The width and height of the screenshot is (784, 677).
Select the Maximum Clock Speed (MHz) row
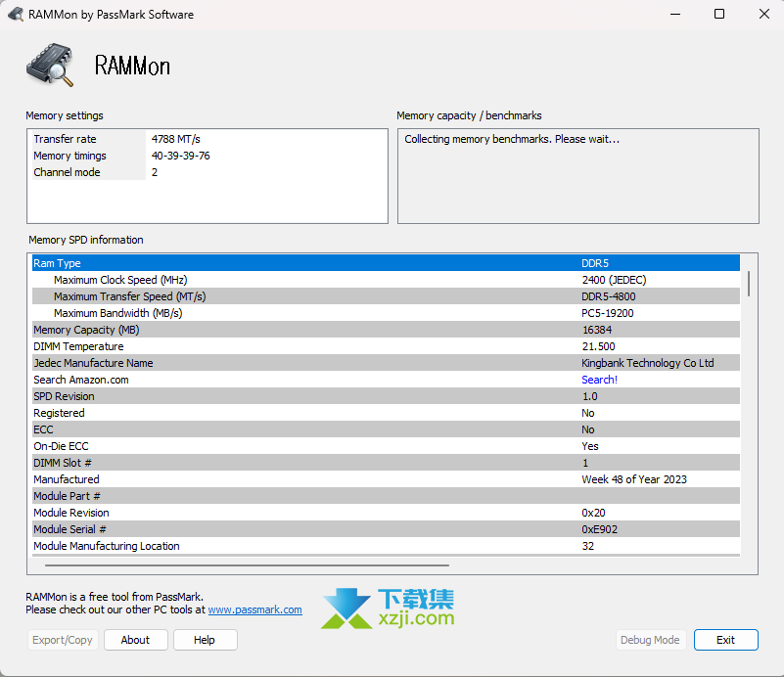(x=386, y=280)
